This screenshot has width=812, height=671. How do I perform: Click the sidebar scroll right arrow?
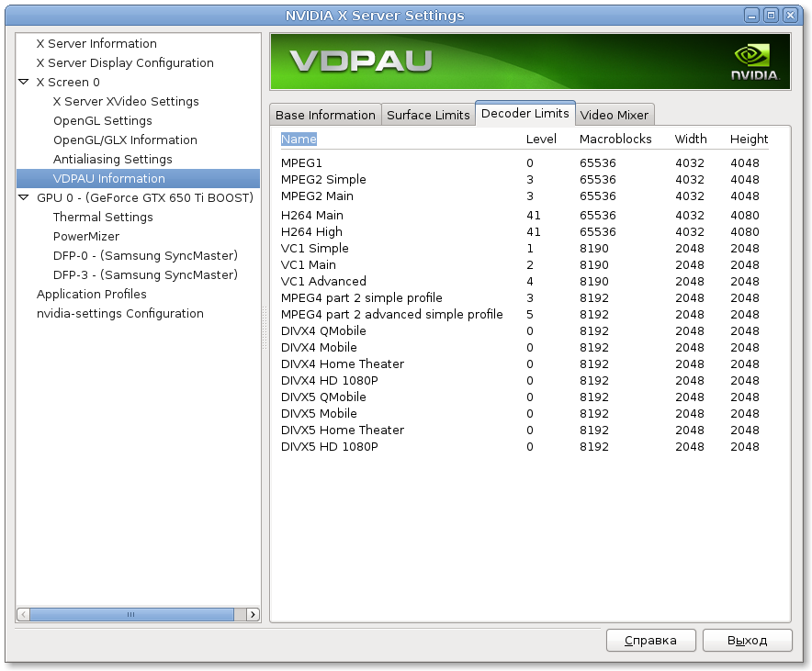(x=253, y=614)
